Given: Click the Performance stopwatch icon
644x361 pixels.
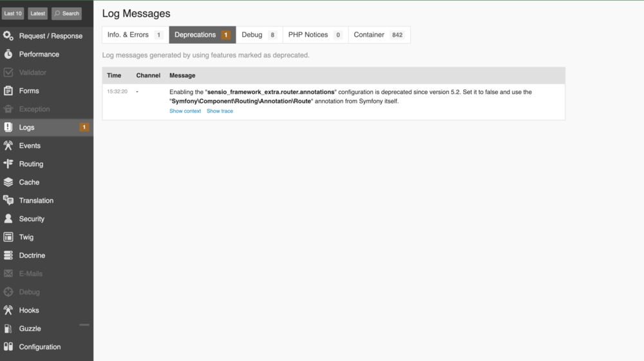Looking at the screenshot, I should click(8, 54).
